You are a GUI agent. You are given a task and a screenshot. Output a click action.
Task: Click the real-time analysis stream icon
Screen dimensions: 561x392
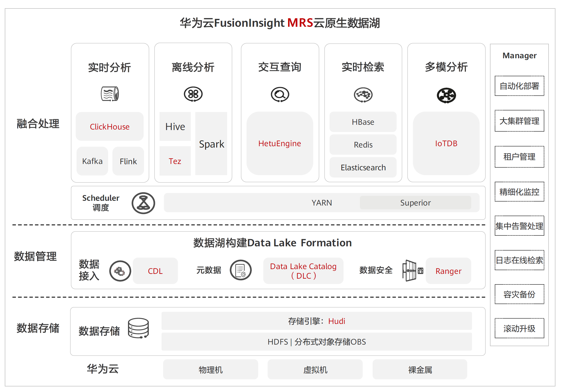pyautogui.click(x=110, y=94)
